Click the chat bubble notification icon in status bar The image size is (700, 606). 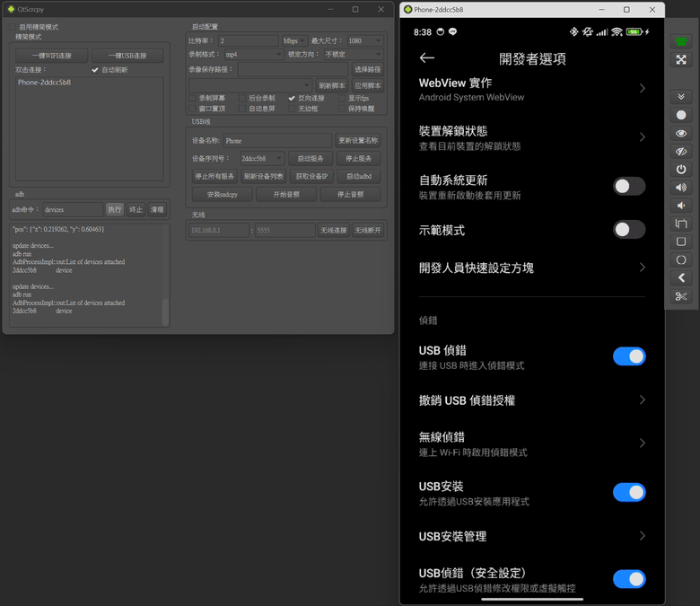click(452, 31)
